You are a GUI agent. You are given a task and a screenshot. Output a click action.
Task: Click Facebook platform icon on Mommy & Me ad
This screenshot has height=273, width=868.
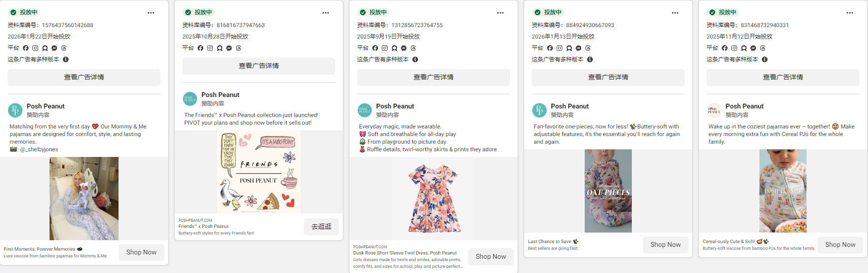[x=26, y=48]
